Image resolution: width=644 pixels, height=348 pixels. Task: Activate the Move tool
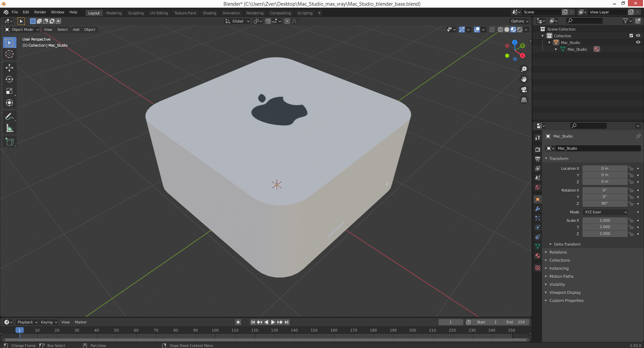point(9,68)
